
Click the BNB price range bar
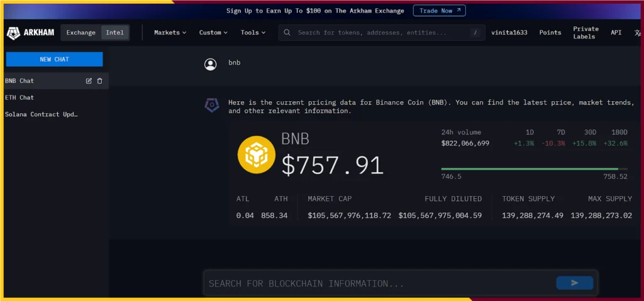tap(534, 168)
